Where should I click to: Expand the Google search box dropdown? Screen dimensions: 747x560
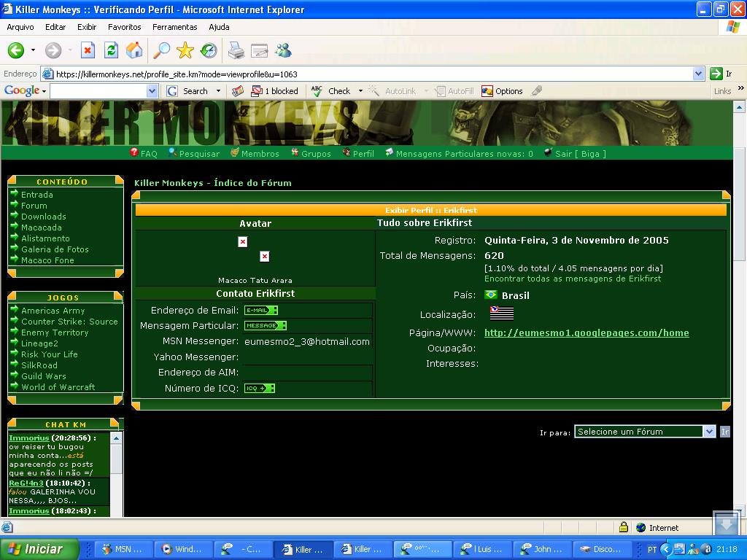point(152,91)
